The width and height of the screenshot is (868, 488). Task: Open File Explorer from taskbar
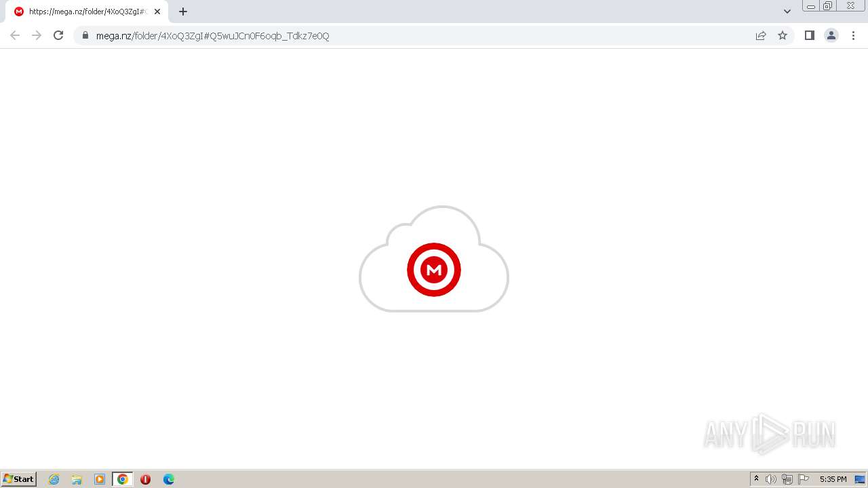click(x=77, y=479)
